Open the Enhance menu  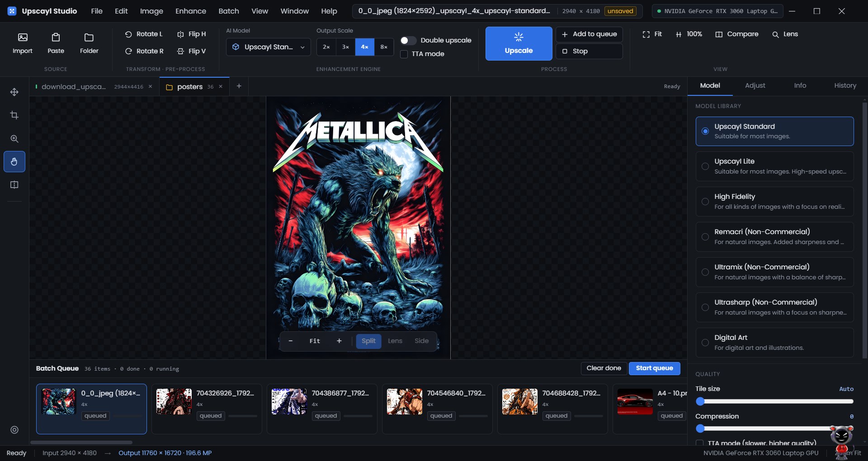pyautogui.click(x=191, y=11)
